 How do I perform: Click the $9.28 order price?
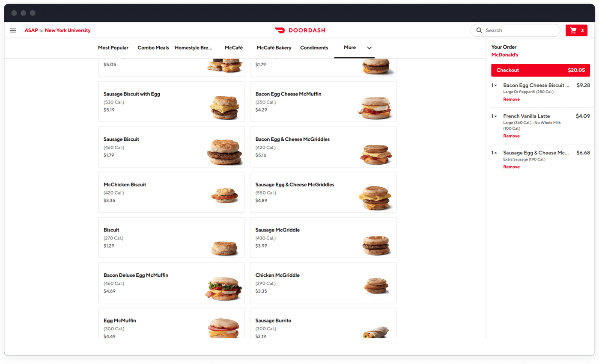click(x=583, y=85)
